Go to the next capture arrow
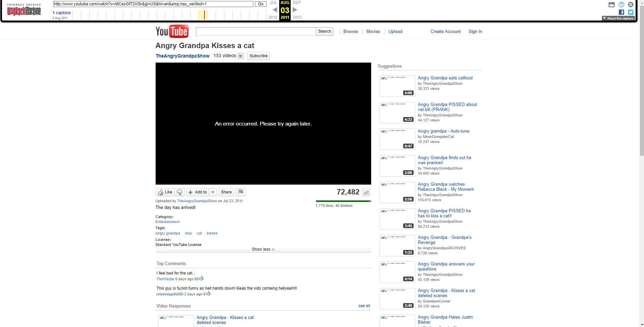 point(295,10)
